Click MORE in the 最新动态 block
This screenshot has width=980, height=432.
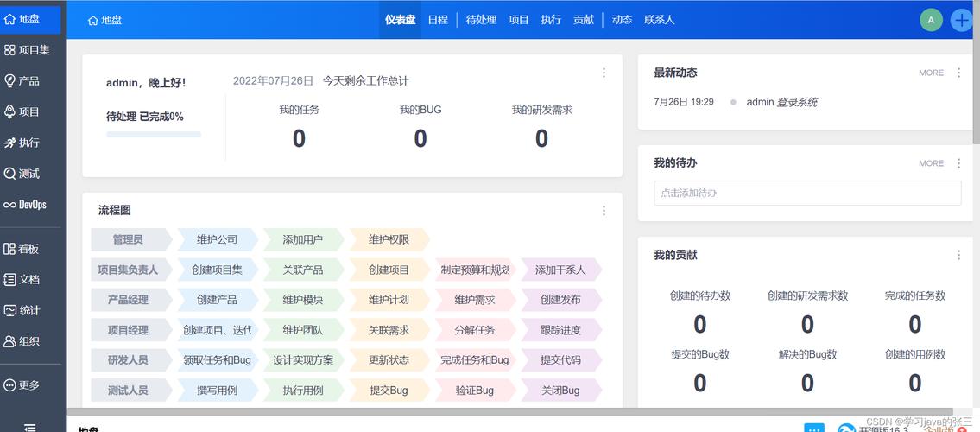point(932,73)
